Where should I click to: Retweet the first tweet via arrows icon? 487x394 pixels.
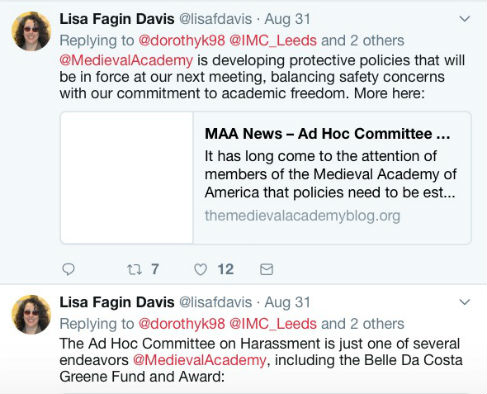134,269
